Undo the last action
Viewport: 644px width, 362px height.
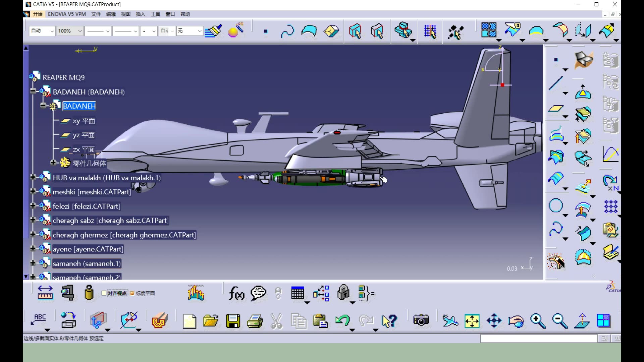pyautogui.click(x=342, y=320)
